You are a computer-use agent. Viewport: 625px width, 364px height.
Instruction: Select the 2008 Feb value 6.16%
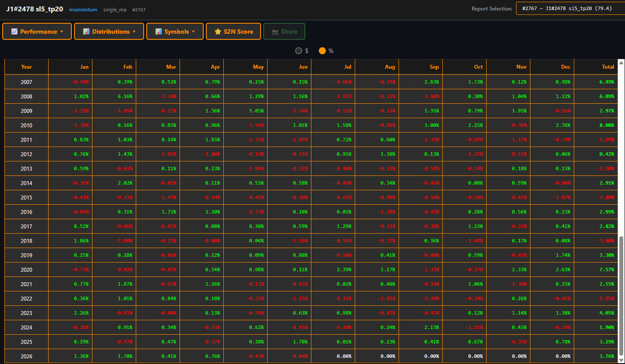point(125,96)
